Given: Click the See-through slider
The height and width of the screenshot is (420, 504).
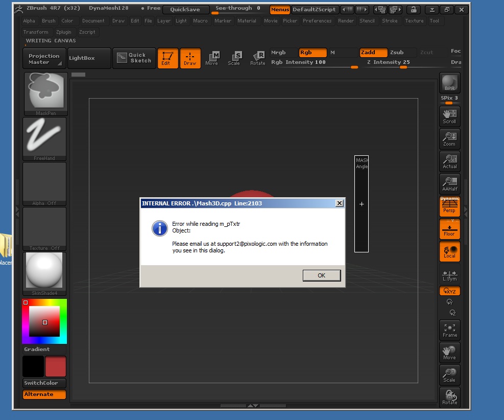Looking at the screenshot, I should (239, 9).
